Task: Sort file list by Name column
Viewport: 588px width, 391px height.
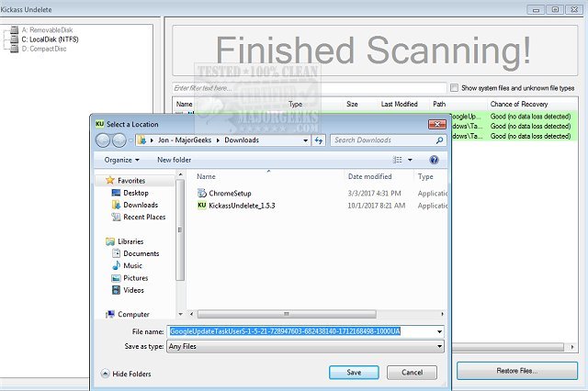Action: pos(206,176)
